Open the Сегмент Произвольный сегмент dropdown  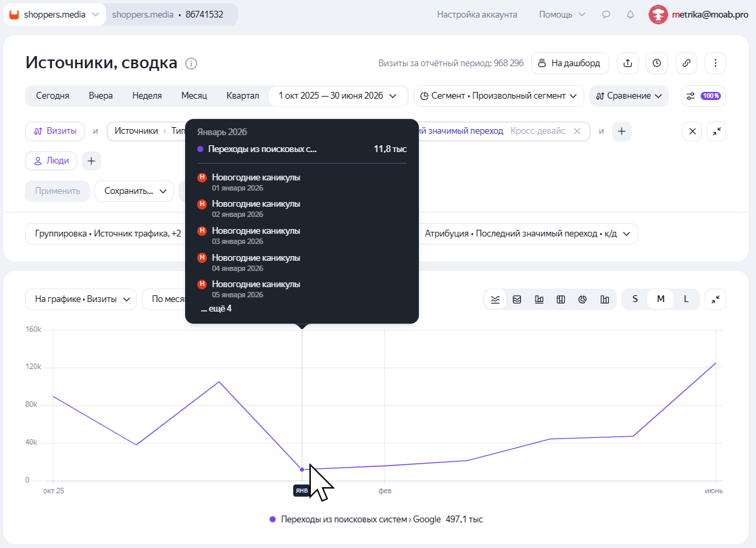click(x=499, y=95)
